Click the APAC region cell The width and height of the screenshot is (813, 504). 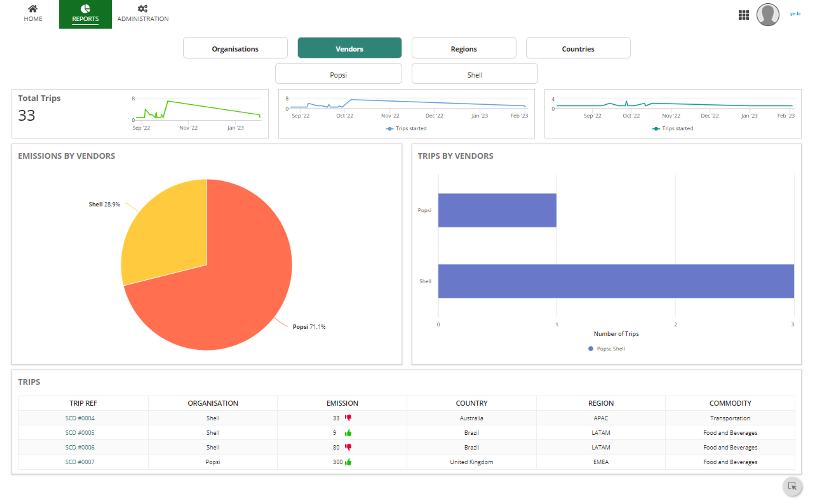(x=601, y=418)
